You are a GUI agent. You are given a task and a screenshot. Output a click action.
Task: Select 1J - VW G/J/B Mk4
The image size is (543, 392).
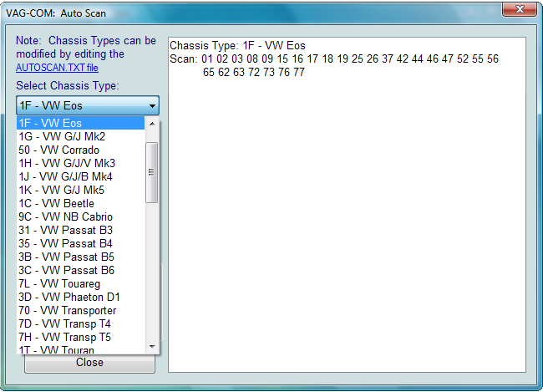[80, 176]
